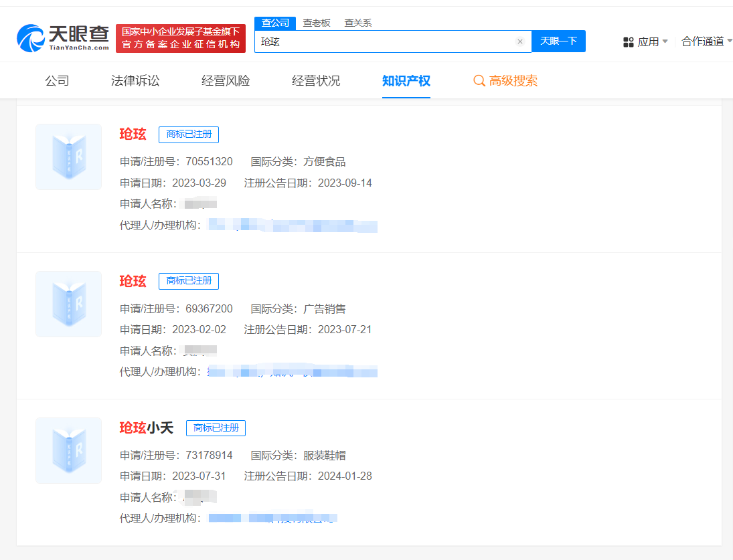This screenshot has width=733, height=560.
Task: Select the 经营状况 navigation tab
Action: (315, 80)
